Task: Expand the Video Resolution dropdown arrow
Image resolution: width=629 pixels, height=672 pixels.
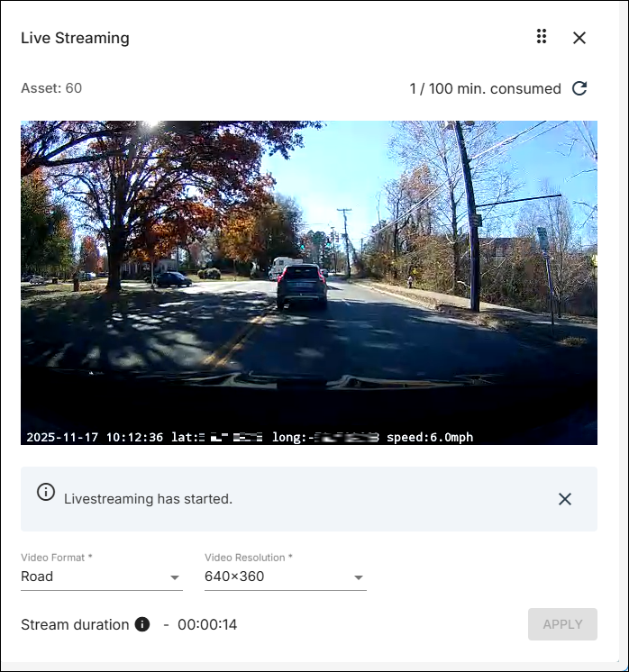Action: point(359,577)
